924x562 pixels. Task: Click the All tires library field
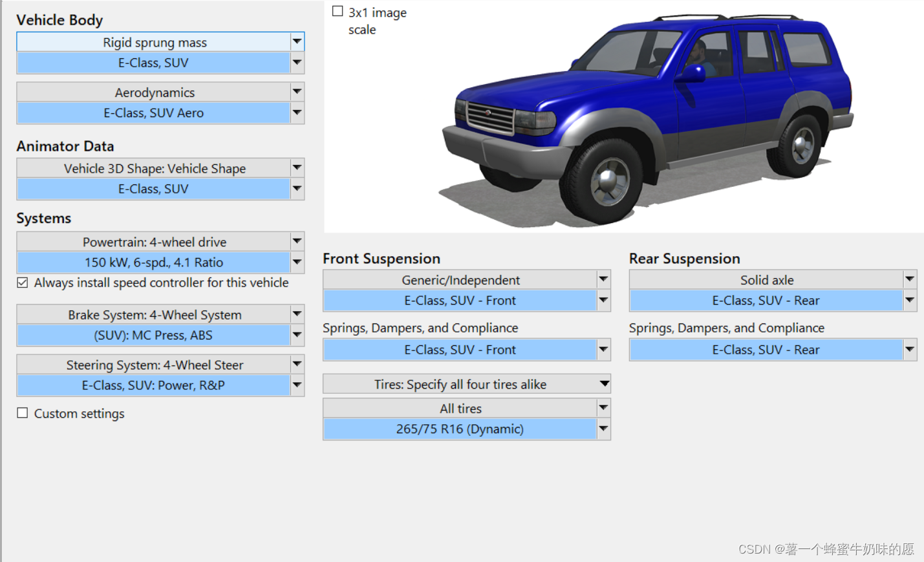(460, 408)
